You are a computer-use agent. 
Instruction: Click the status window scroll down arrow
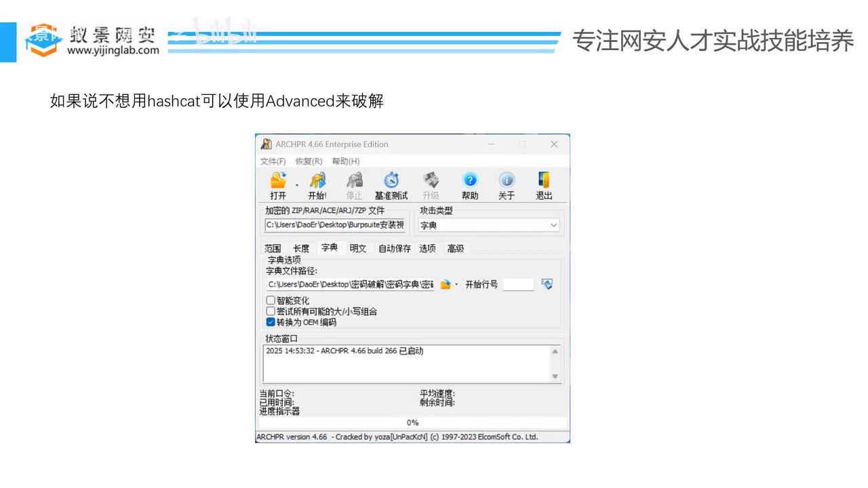tap(555, 376)
